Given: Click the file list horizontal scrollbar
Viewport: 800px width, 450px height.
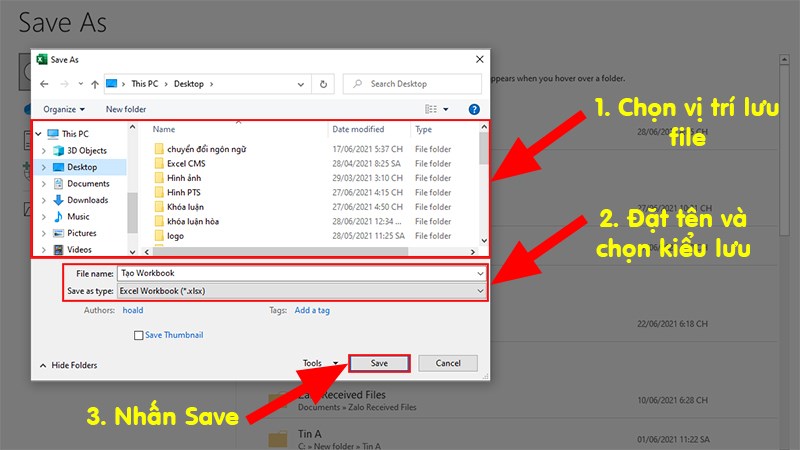Looking at the screenshot, I should coord(281,252).
